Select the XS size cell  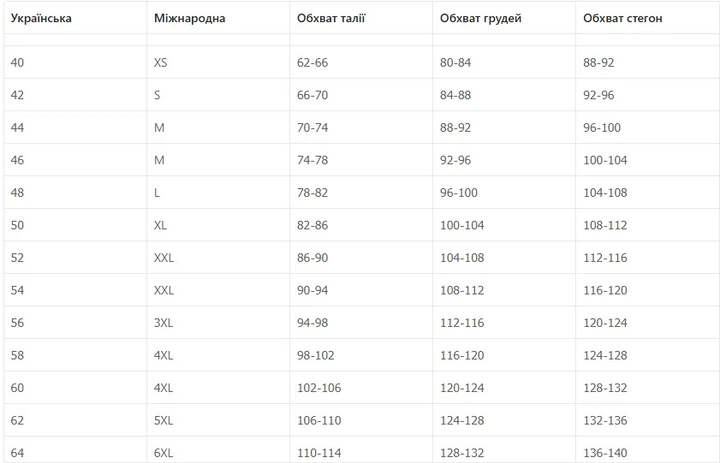point(218,62)
